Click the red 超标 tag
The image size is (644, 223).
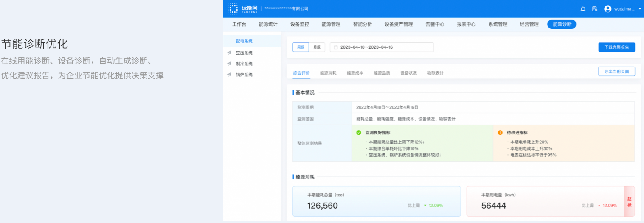[630, 202]
